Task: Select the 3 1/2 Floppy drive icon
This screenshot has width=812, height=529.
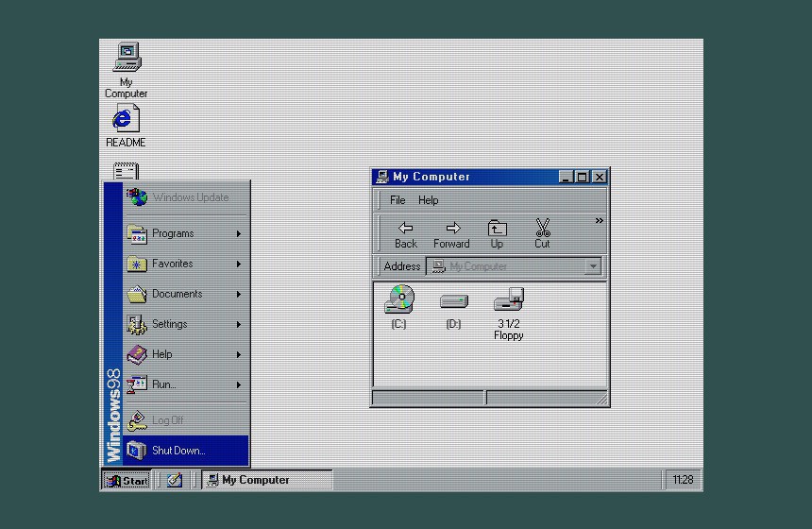Action: click(509, 314)
